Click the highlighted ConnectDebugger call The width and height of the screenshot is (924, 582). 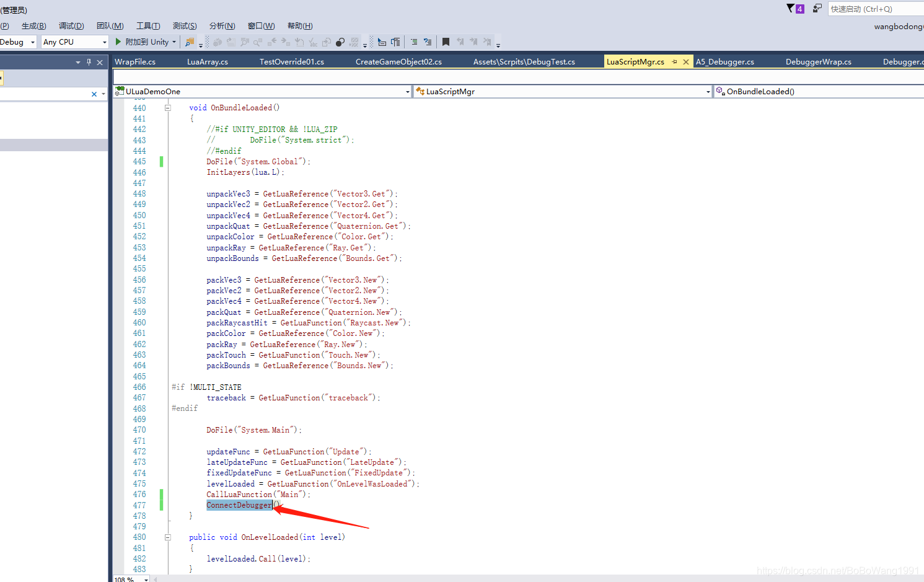pos(239,505)
